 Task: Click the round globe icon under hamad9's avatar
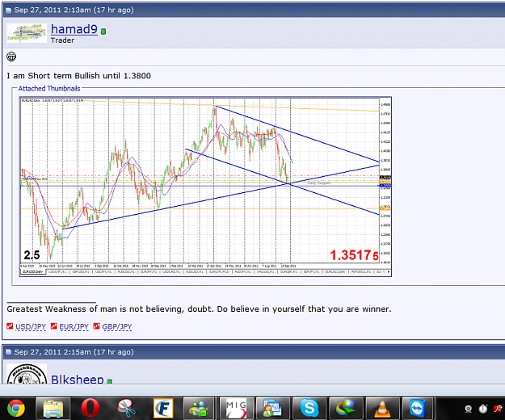[11, 57]
